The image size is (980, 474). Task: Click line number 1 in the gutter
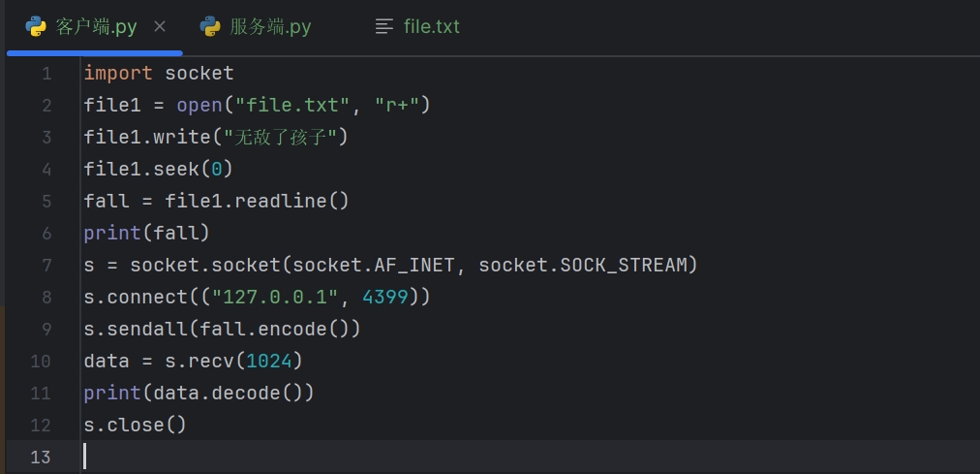46,74
